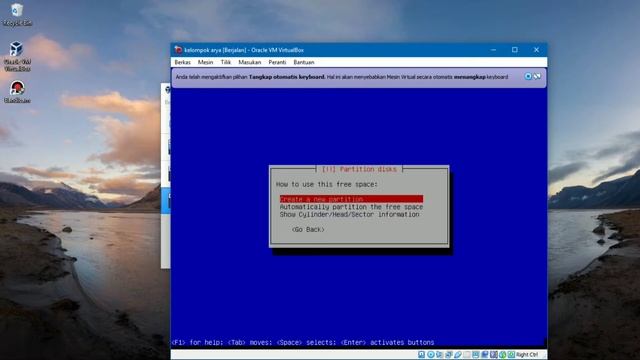This screenshot has height=360, width=640.
Task: Open the Bantuan menu
Action: pos(304,62)
